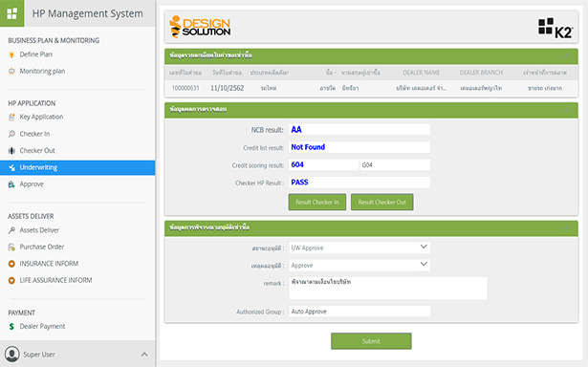Screen dimensions: 588x367
Task: Click the Checker HP Result field
Action: [359, 183]
